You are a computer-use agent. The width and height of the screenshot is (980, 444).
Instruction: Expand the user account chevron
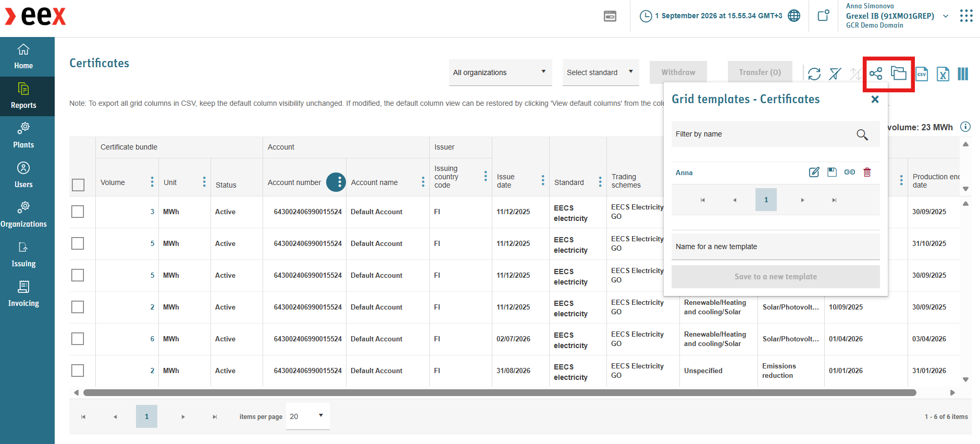coord(946,16)
